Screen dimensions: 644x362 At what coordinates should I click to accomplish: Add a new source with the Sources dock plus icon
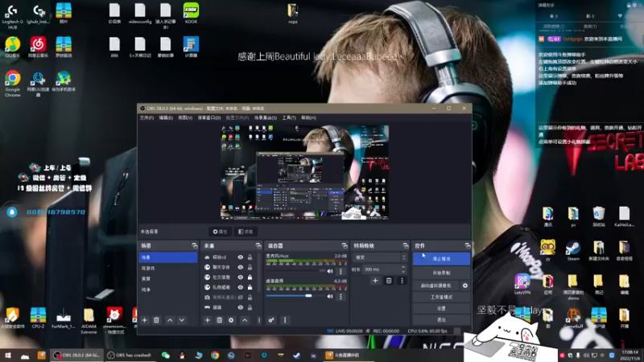208,320
